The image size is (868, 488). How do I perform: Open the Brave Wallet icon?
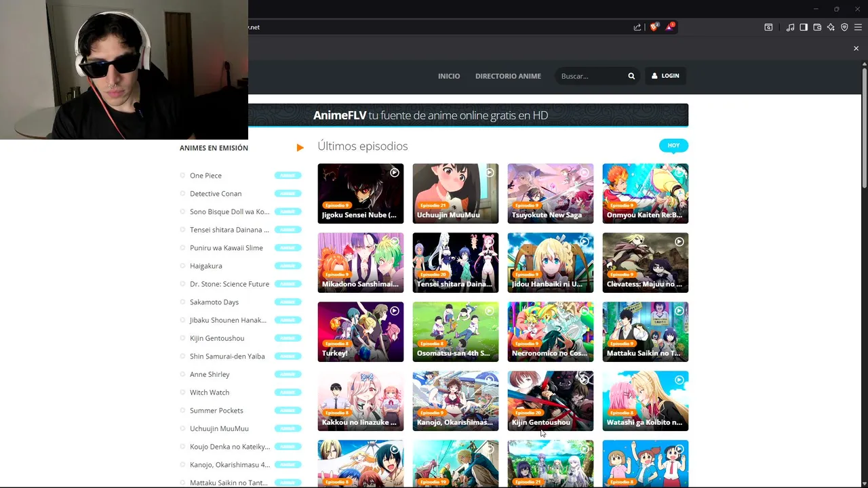click(817, 27)
